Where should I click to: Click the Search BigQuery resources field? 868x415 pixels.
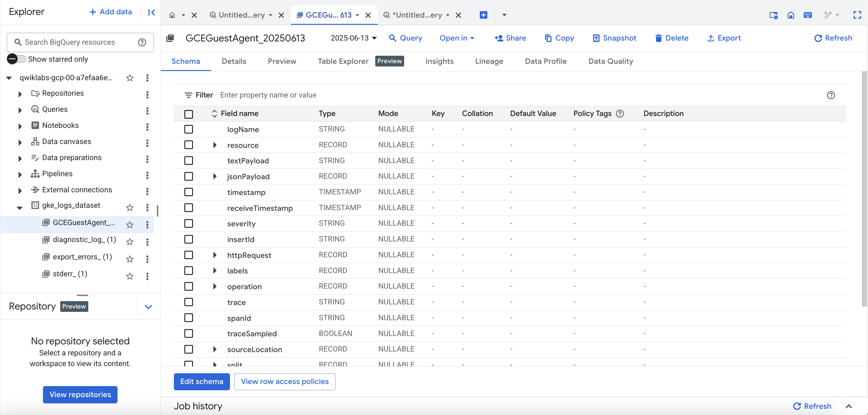pos(80,42)
